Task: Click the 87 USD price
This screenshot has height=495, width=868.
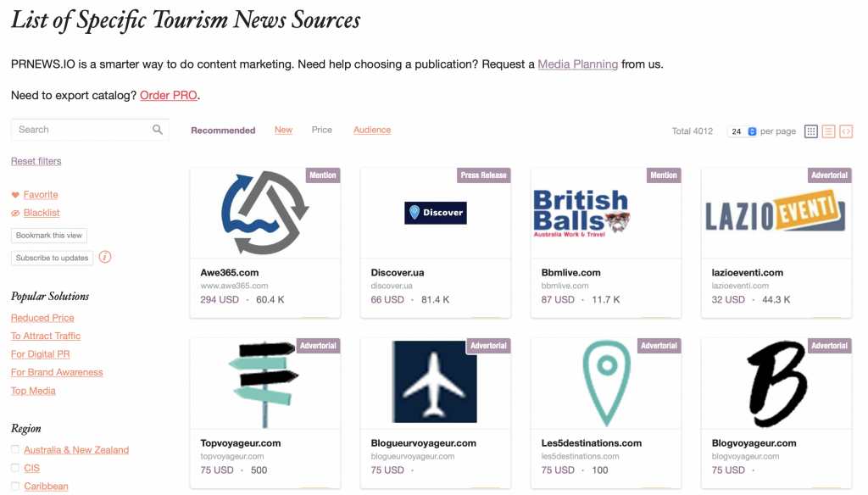Action: click(x=558, y=299)
